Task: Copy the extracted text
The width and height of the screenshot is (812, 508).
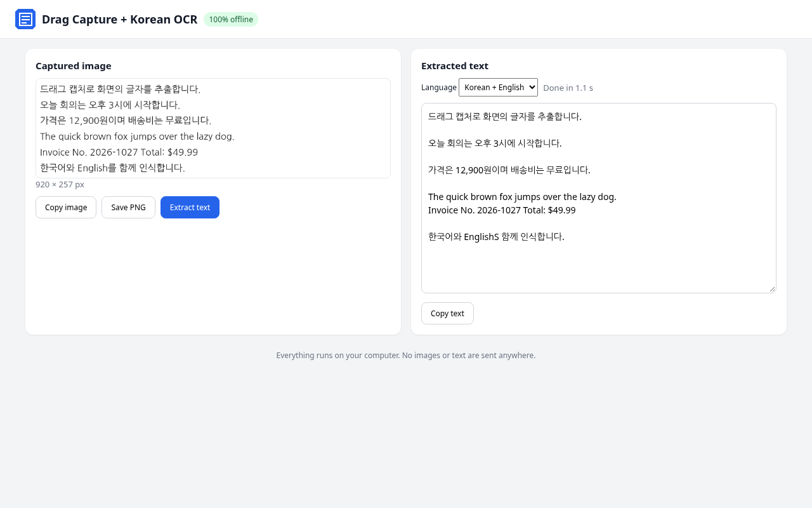Action: (447, 314)
